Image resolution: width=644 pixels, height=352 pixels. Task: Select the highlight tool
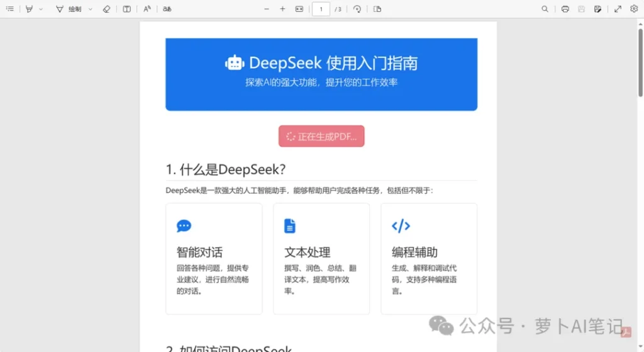point(29,9)
